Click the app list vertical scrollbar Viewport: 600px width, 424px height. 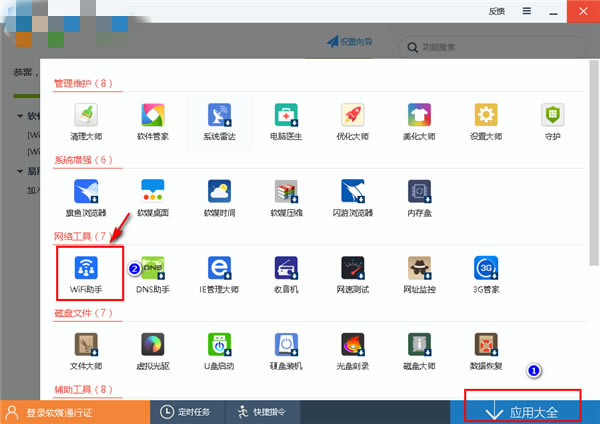click(x=594, y=163)
